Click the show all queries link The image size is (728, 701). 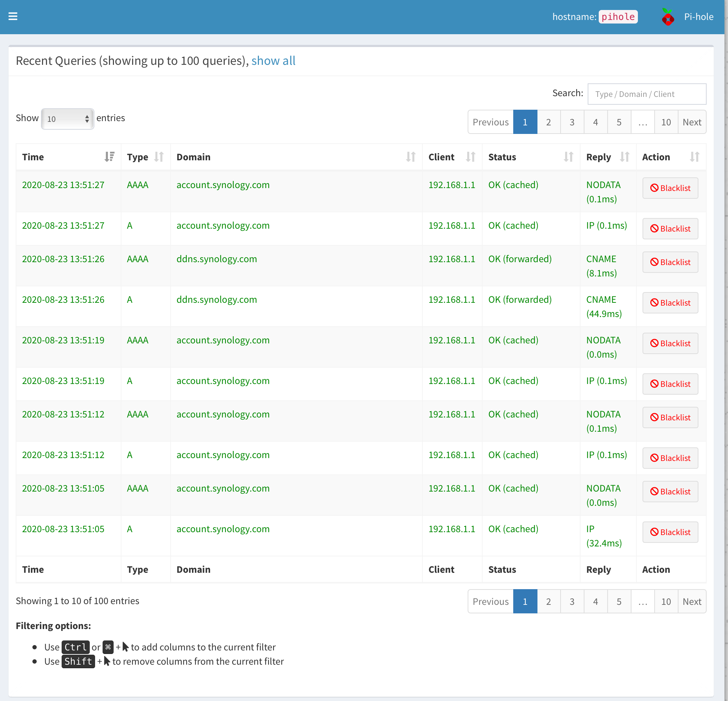(x=274, y=61)
